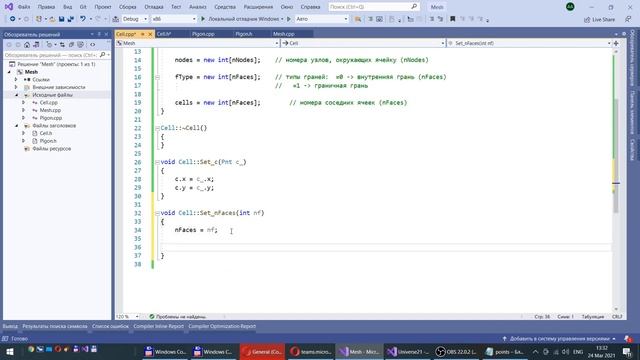Screen dimensions: 640x360
Task: Click the Home icon in Solution Explorer
Action: click(27, 45)
